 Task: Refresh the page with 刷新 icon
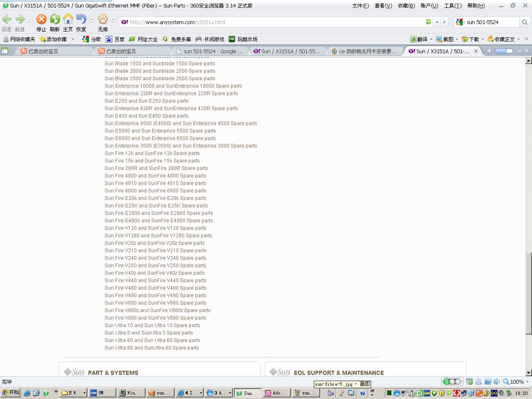(x=55, y=19)
